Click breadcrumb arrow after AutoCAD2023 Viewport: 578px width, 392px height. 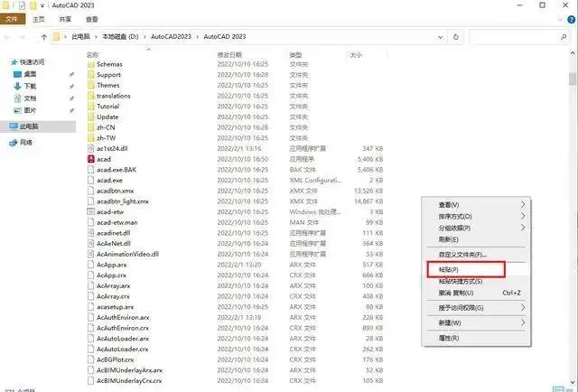click(198, 37)
